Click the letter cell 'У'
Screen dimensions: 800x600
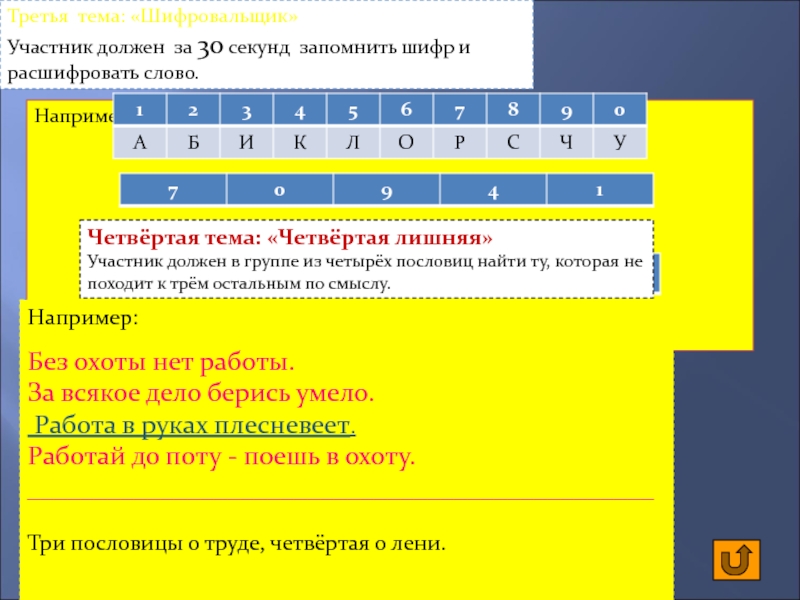click(620, 142)
